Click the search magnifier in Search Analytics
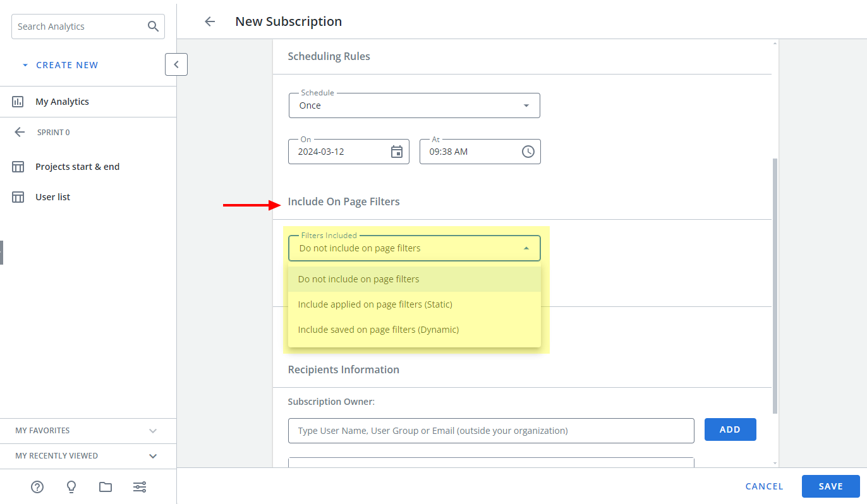This screenshot has height=504, width=867. [153, 26]
